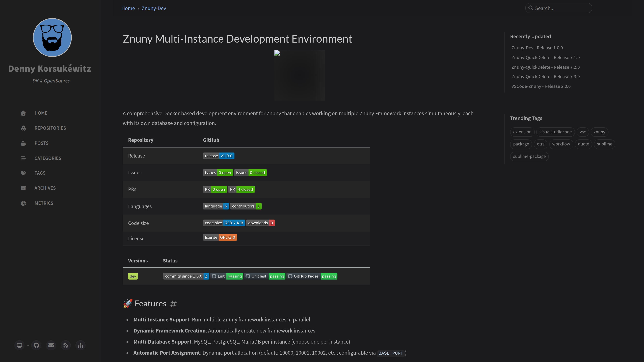
Task: Select the package trending tag
Action: click(x=521, y=144)
